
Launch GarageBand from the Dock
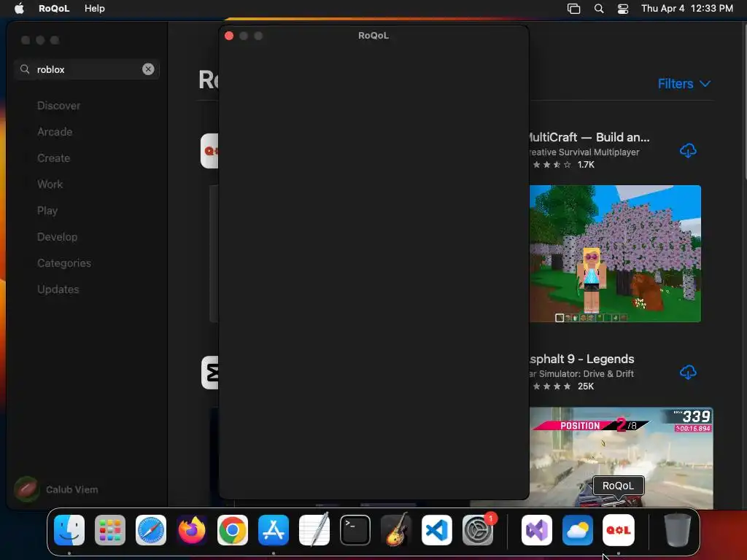click(396, 529)
